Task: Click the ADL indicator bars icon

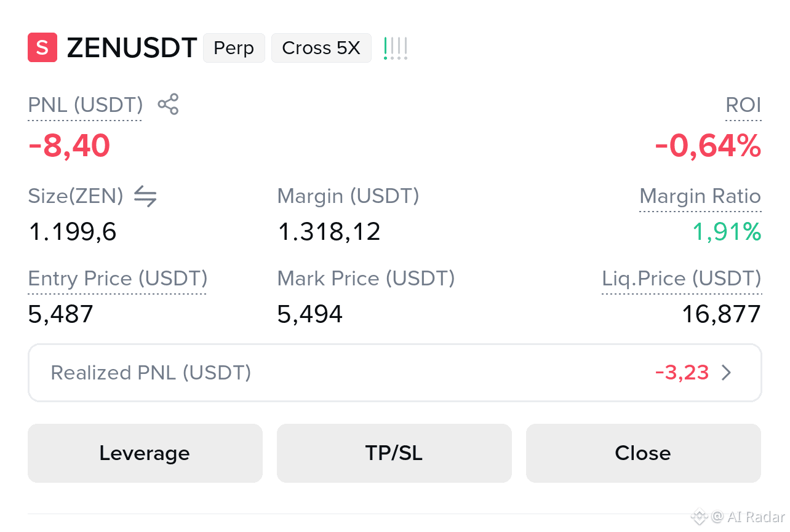Action: (396, 48)
